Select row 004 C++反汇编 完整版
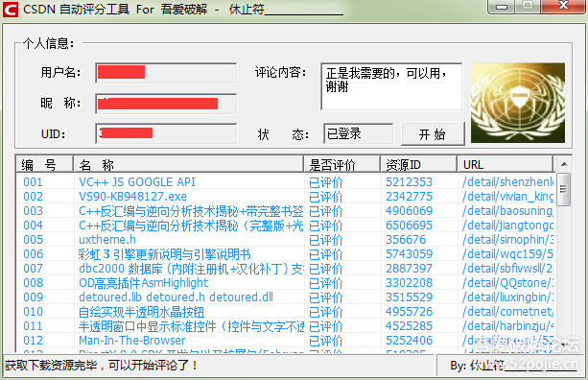588x380 pixels. tap(285, 226)
